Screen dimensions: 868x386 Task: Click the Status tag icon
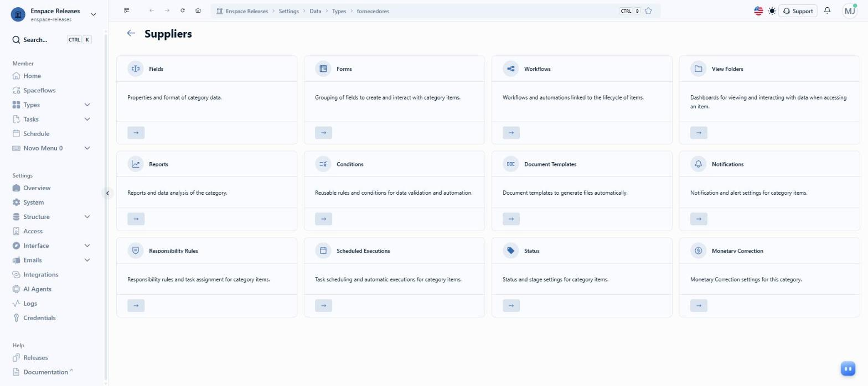point(511,251)
